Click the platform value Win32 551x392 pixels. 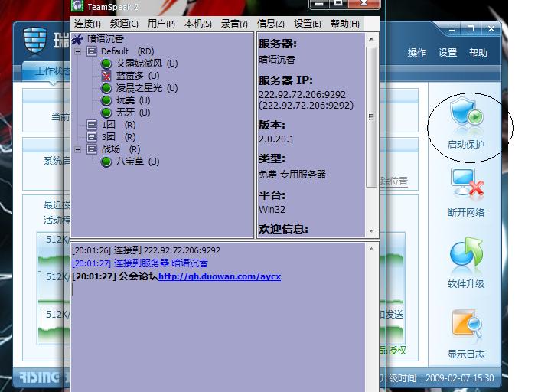click(x=272, y=210)
